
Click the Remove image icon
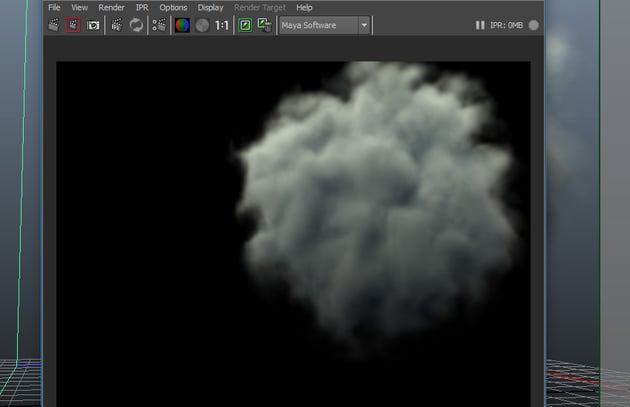[x=264, y=25]
